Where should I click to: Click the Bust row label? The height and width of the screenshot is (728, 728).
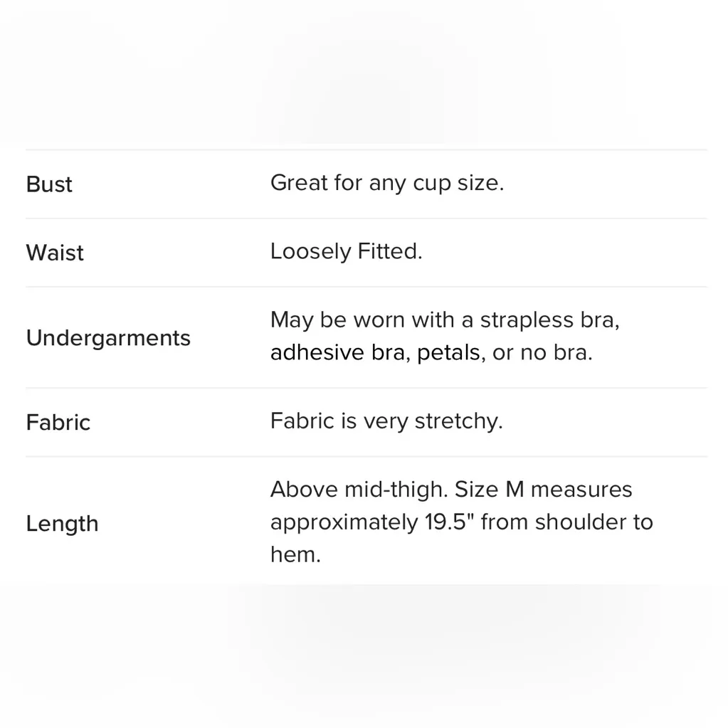[x=49, y=184]
